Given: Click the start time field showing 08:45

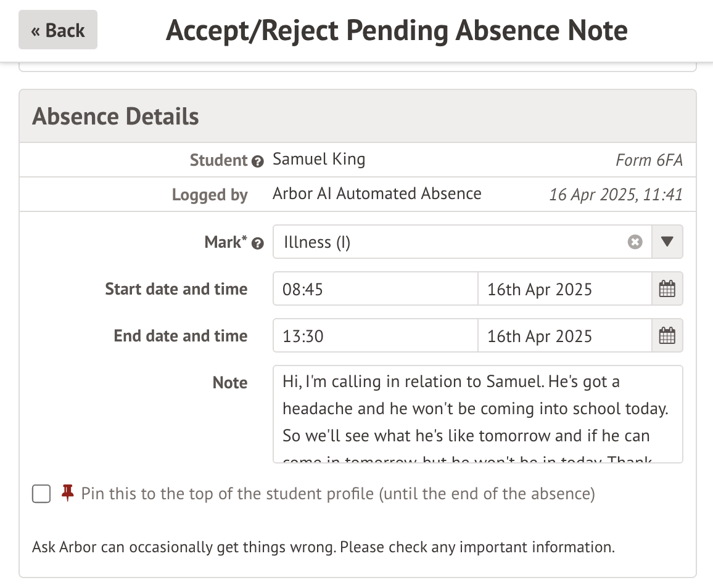Looking at the screenshot, I should coord(375,289).
